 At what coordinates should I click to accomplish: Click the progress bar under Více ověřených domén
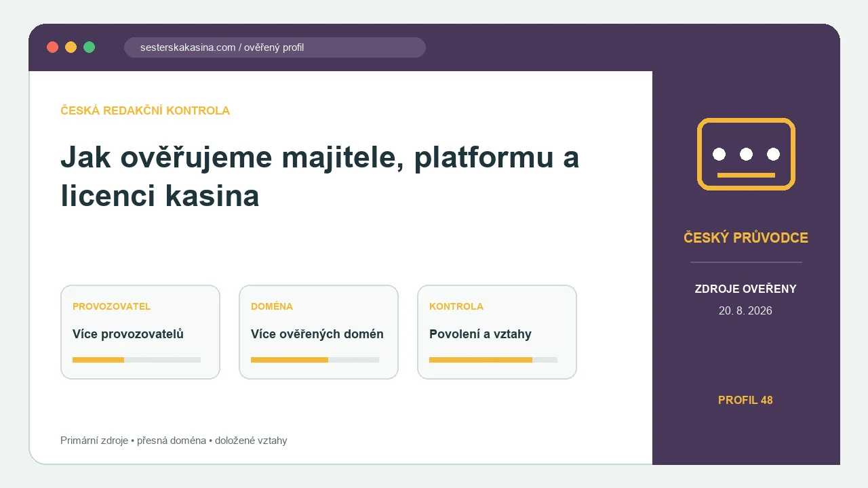point(315,360)
